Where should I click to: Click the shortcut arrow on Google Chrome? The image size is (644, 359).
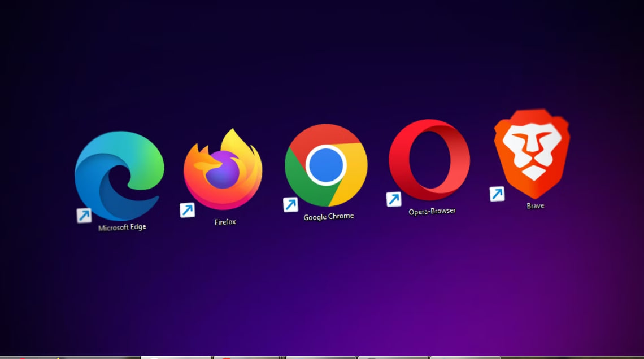tap(290, 204)
